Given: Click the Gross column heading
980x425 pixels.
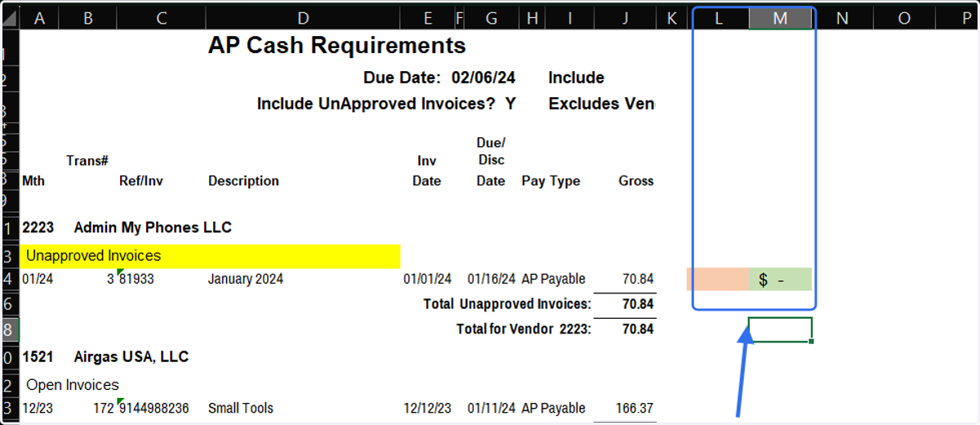Looking at the screenshot, I should pyautogui.click(x=636, y=181).
